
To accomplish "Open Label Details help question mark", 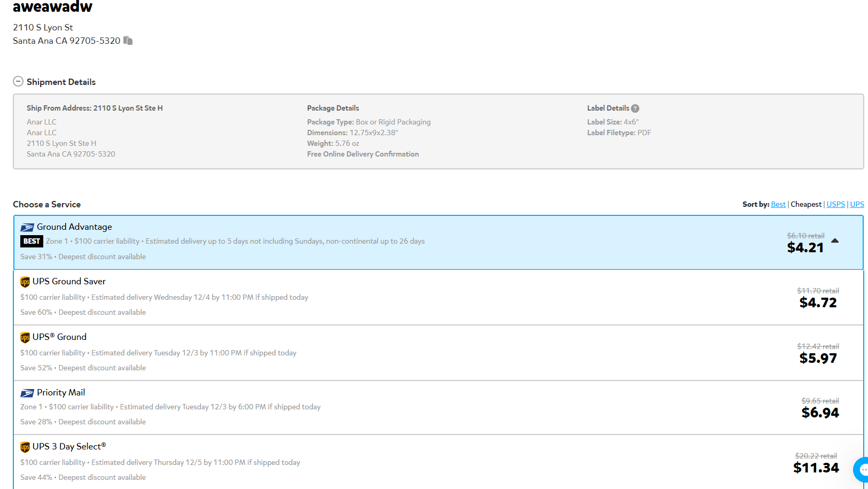I will [635, 108].
